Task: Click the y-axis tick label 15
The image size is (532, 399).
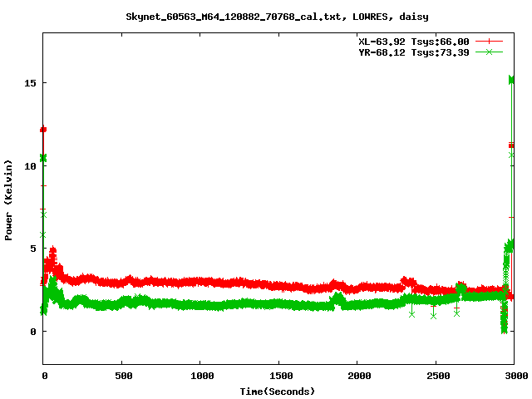Action: tap(32, 83)
